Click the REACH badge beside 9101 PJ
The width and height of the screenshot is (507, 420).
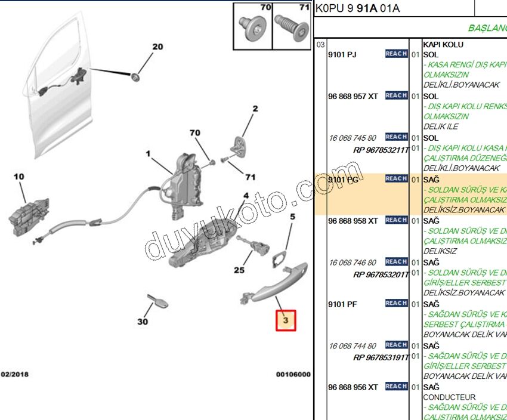396,54
